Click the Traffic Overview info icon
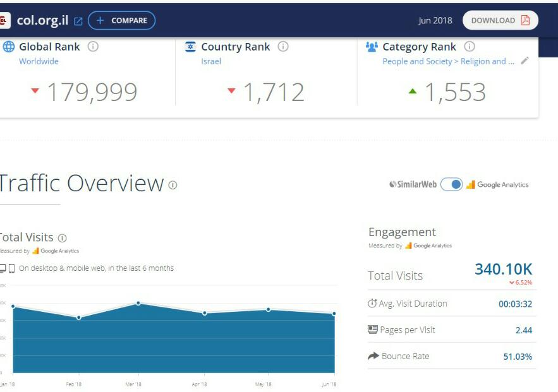 point(173,185)
